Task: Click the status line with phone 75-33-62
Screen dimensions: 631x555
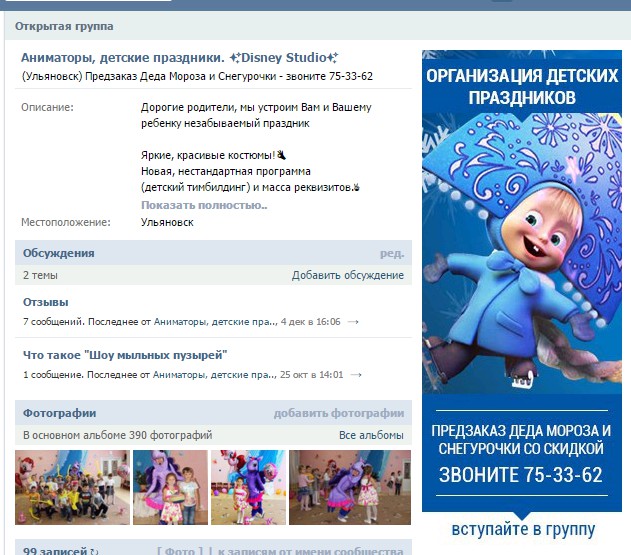Action: [197, 76]
